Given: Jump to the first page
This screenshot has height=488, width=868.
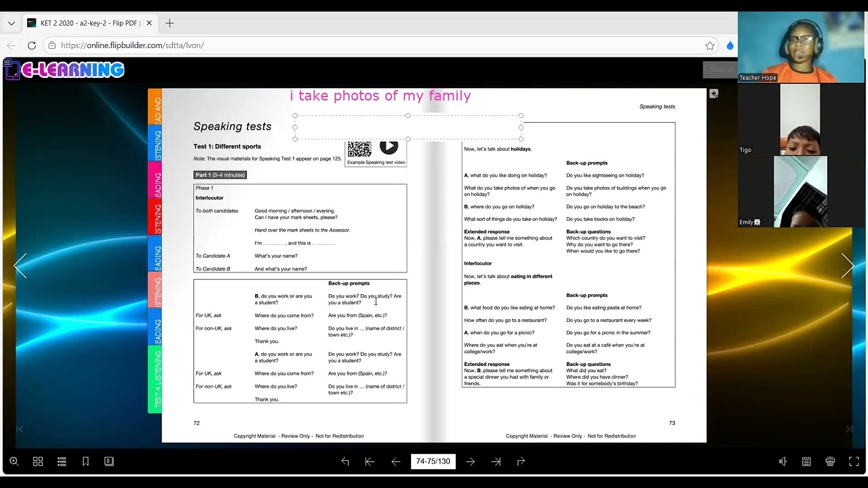Looking at the screenshot, I should [370, 462].
